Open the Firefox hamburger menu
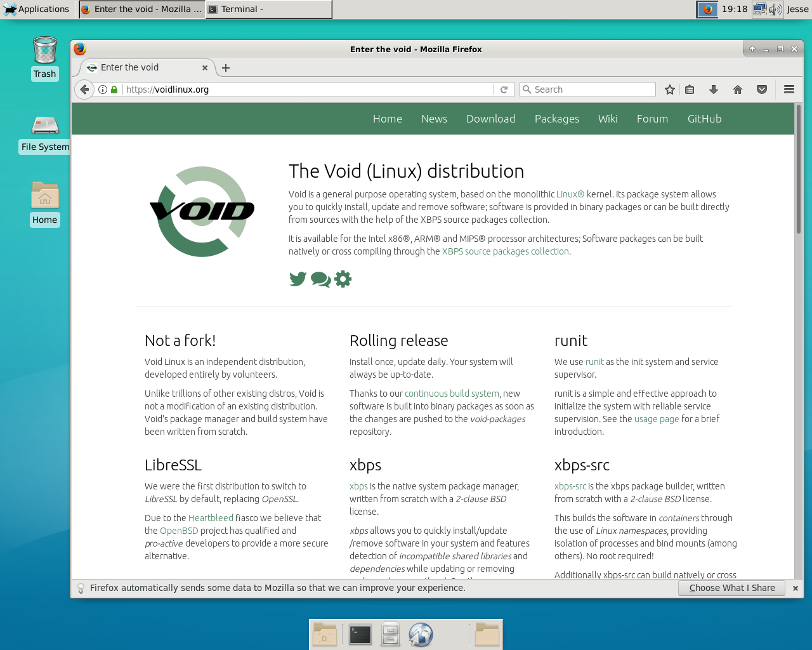 coord(789,90)
